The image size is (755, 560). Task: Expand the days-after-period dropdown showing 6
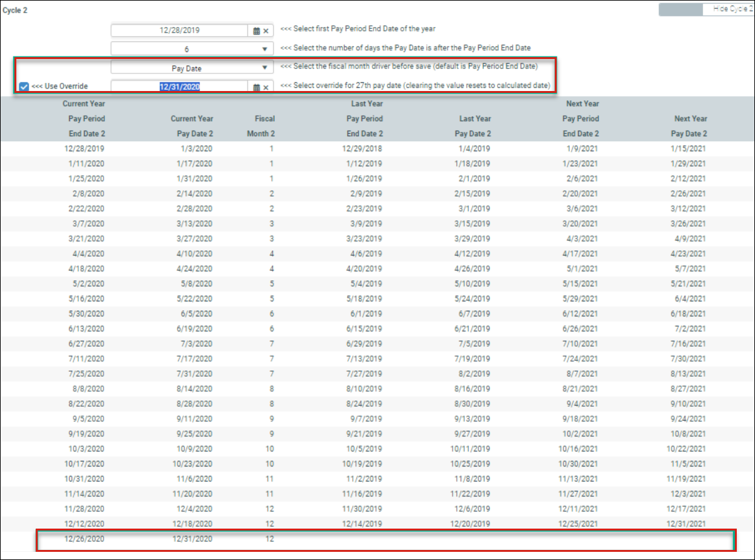[x=264, y=49]
